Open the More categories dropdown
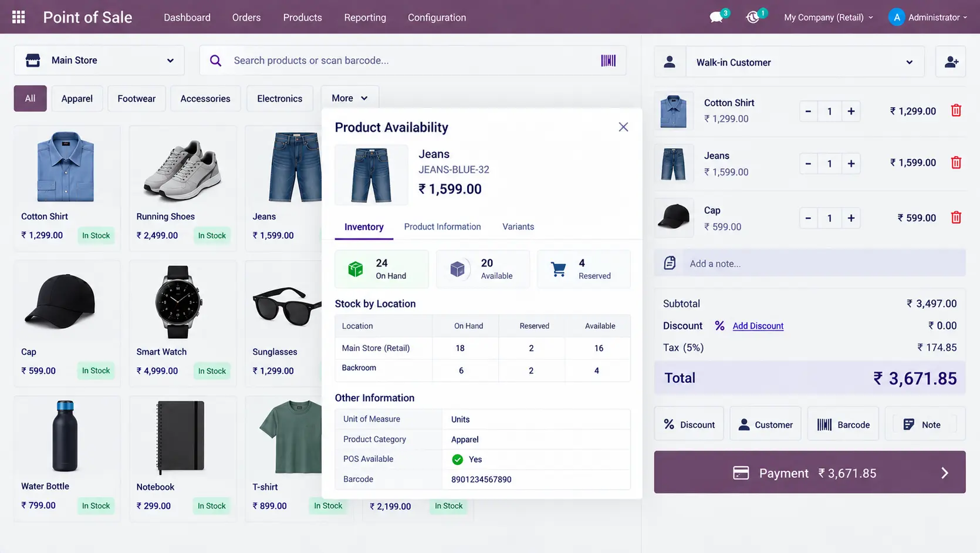980x553 pixels. pos(350,98)
